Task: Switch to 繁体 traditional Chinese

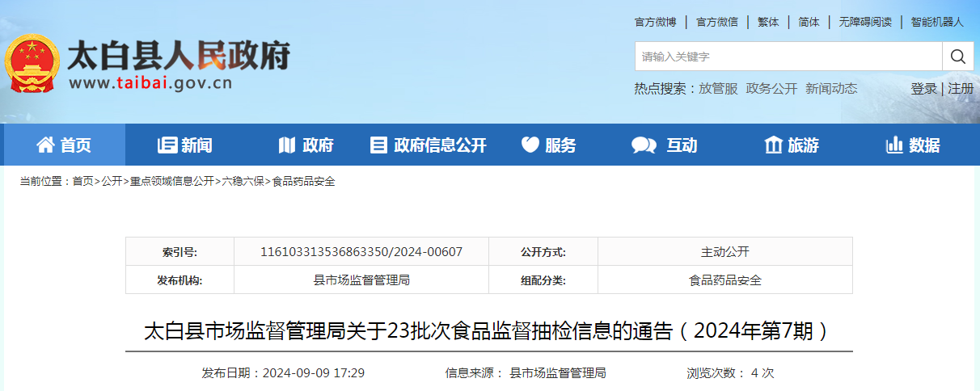Action: (768, 22)
